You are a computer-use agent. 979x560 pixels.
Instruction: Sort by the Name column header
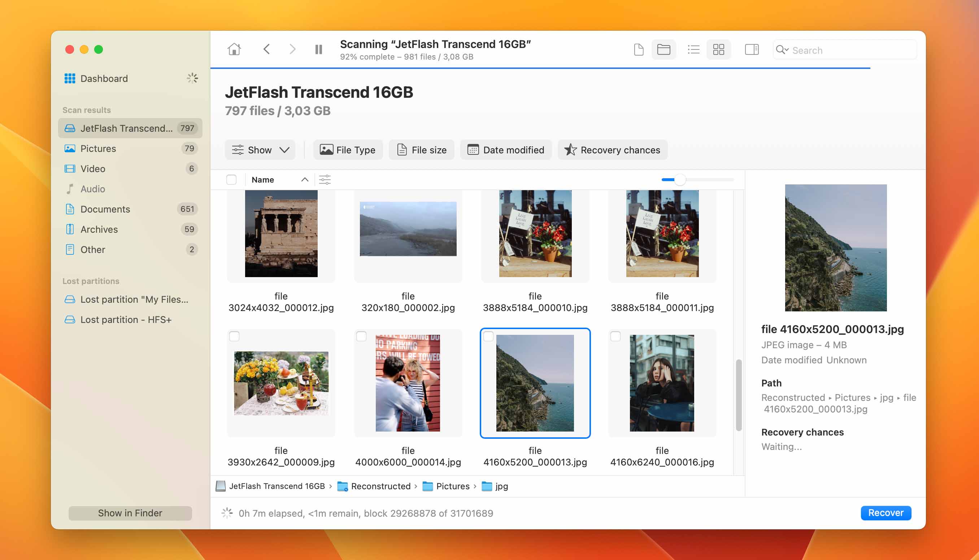263,180
